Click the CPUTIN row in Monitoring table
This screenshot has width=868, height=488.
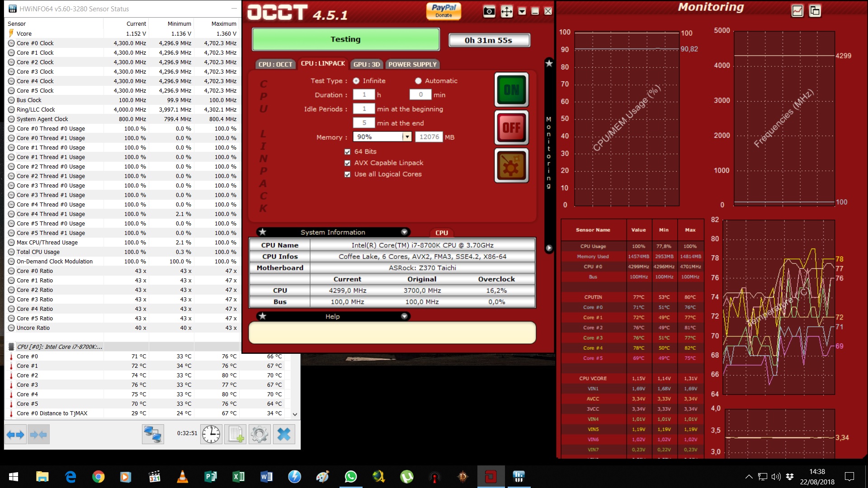tap(632, 297)
